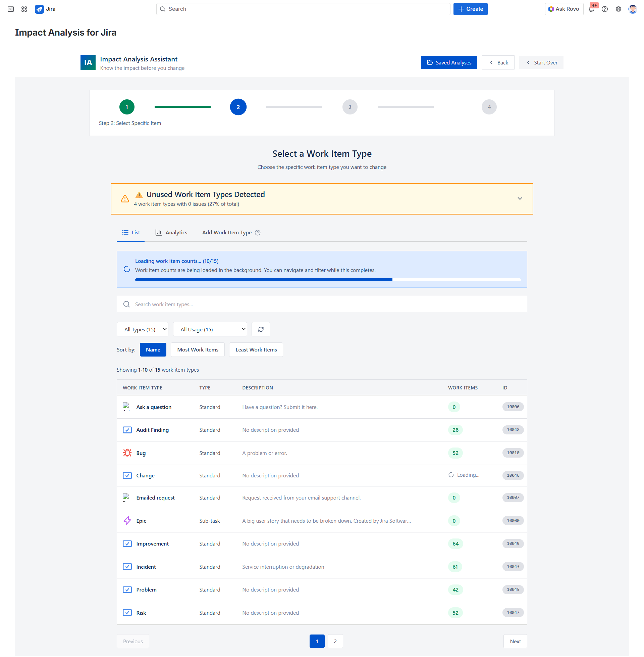The image size is (644, 657).
Task: Click the refresh filters icon
Action: (x=260, y=329)
